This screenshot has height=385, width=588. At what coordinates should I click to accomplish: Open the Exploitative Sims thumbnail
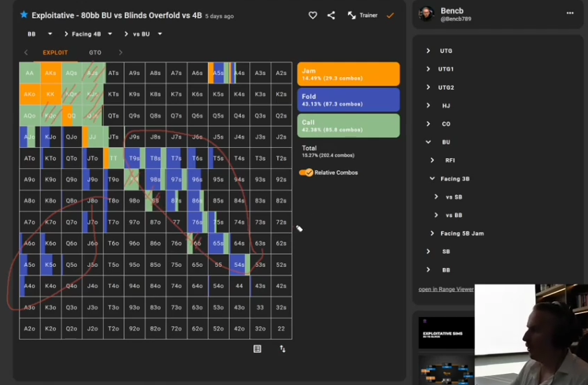(447, 333)
